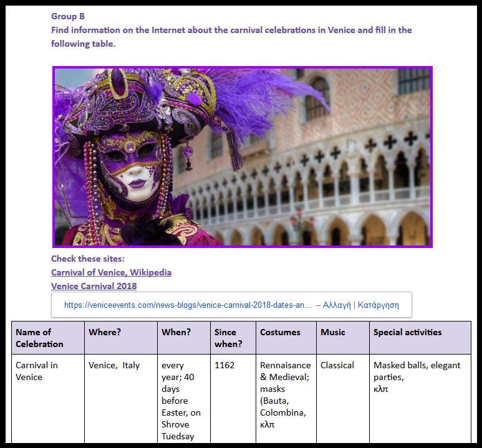Select the 'When?' header cell

[x=184, y=338]
